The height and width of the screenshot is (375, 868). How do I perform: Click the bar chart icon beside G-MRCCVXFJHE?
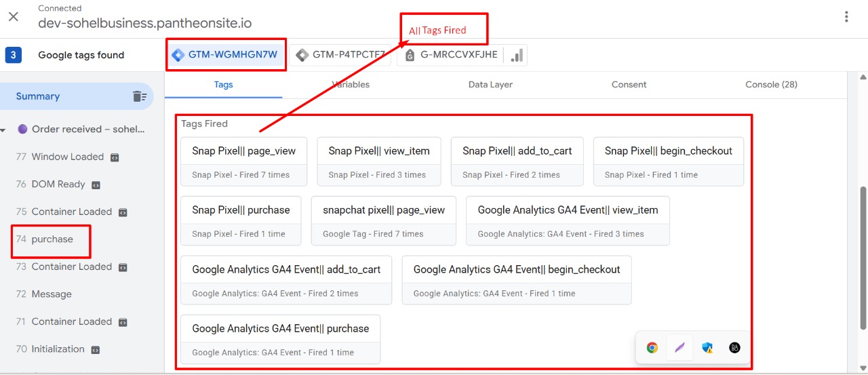[x=517, y=56]
